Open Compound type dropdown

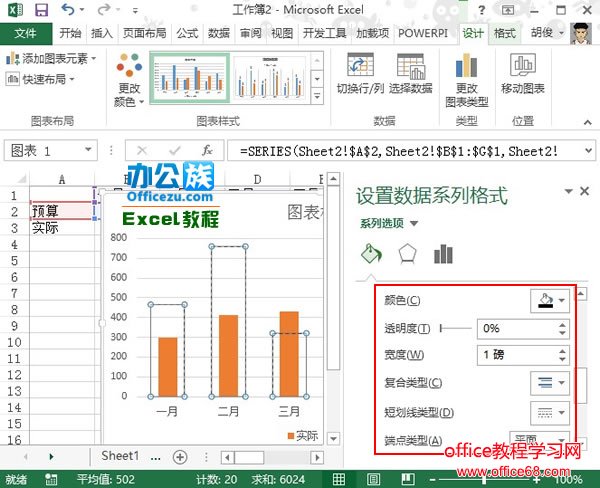click(550, 382)
